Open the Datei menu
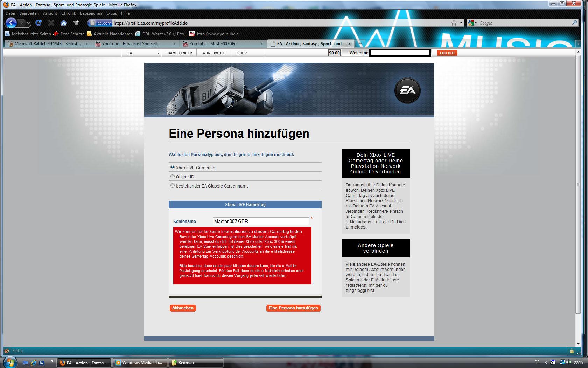The image size is (588, 368). click(x=10, y=13)
